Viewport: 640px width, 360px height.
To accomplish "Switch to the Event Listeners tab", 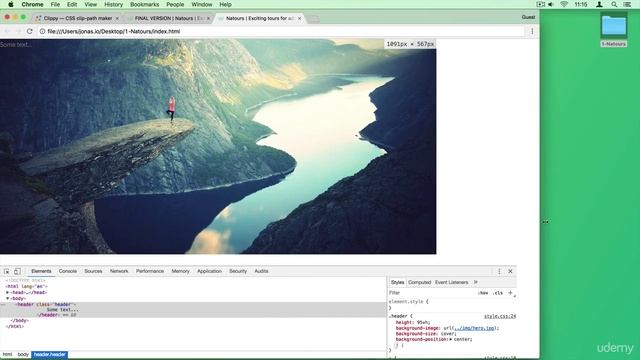I will coord(451,282).
